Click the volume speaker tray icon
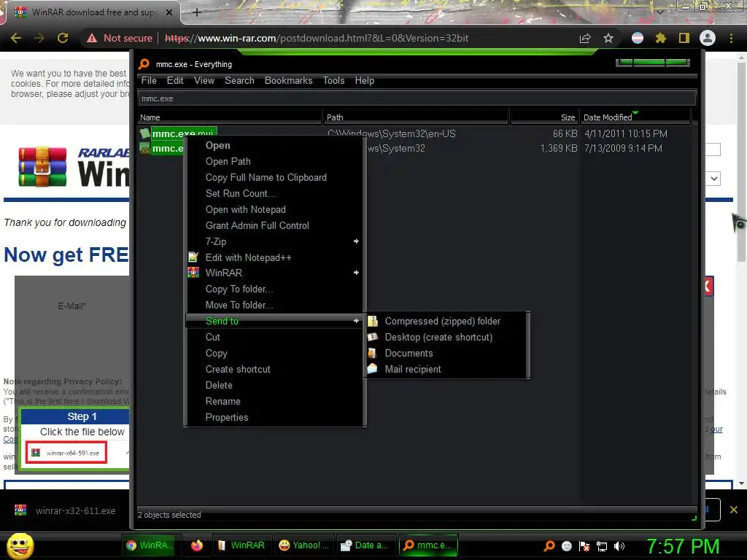Viewport: 747px width, 560px height. click(619, 545)
